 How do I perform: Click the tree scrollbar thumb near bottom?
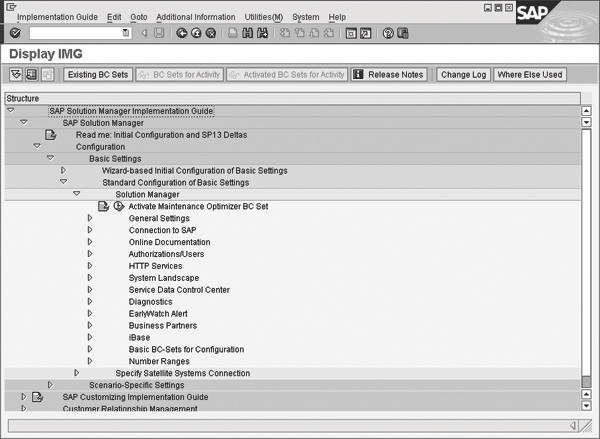586,382
